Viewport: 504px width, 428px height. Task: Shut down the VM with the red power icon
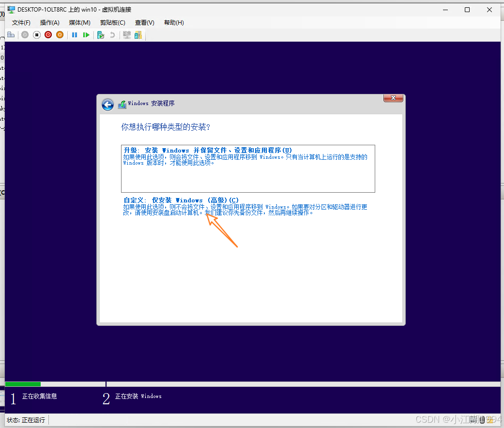coord(48,35)
